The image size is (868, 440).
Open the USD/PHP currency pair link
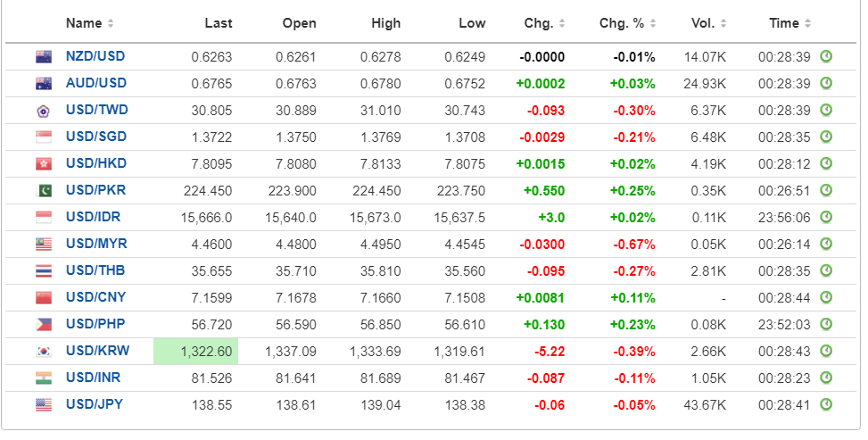(x=96, y=324)
